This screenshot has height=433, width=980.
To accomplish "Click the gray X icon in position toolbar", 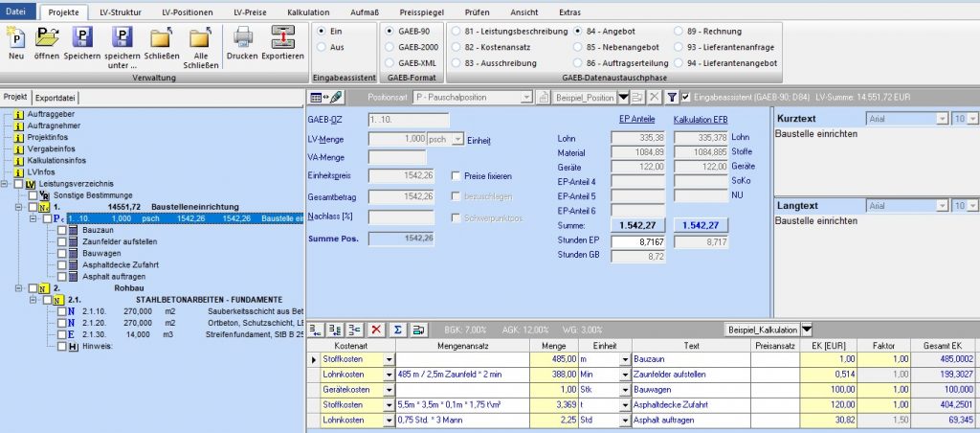I will 654,97.
